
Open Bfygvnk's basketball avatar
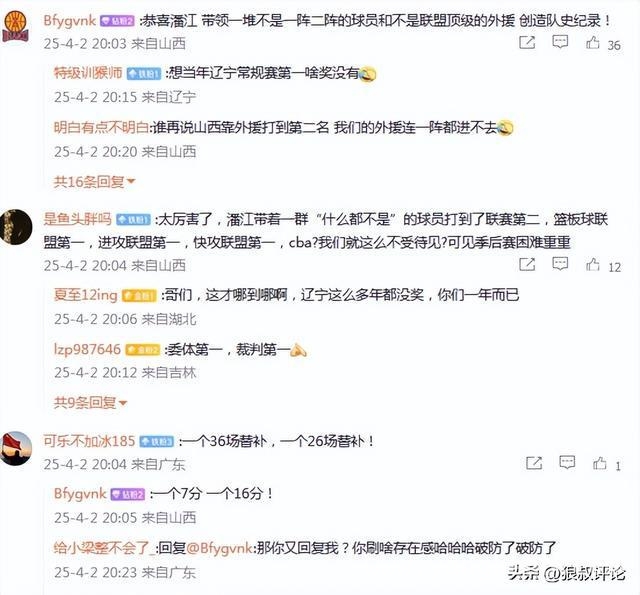click(x=16, y=26)
